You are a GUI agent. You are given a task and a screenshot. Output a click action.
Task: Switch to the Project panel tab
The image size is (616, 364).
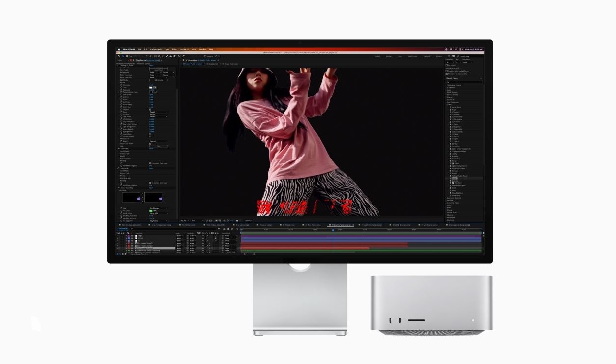click(x=120, y=60)
